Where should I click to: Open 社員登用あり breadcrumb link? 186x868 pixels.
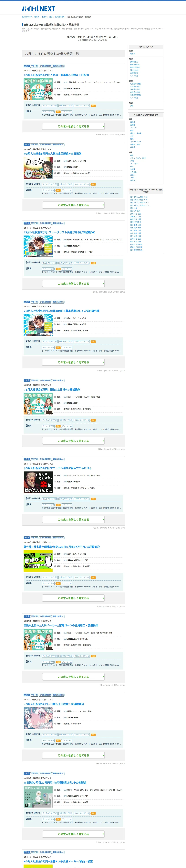60,17
